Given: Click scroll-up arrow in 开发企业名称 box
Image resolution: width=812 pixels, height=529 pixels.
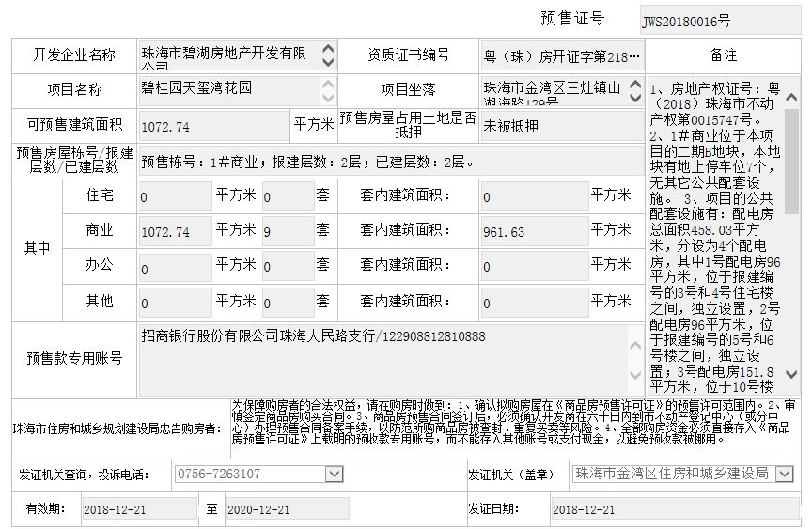Looking at the screenshot, I should coord(327,49).
